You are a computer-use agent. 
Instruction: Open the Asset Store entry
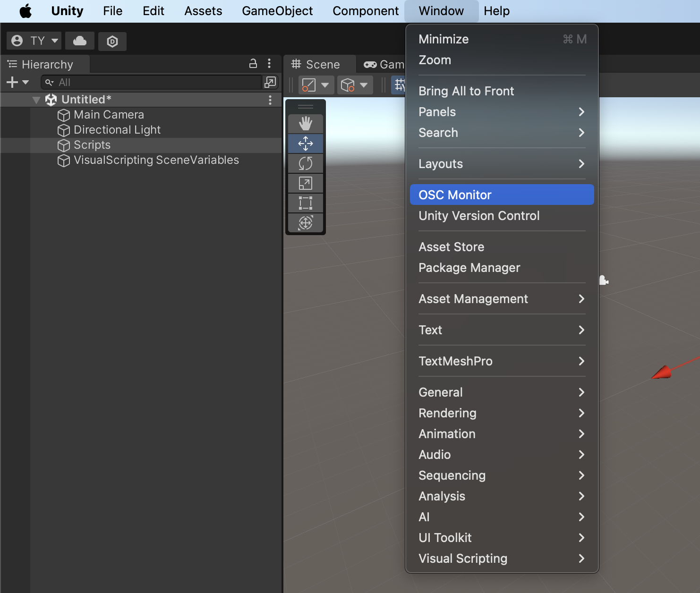(502, 247)
